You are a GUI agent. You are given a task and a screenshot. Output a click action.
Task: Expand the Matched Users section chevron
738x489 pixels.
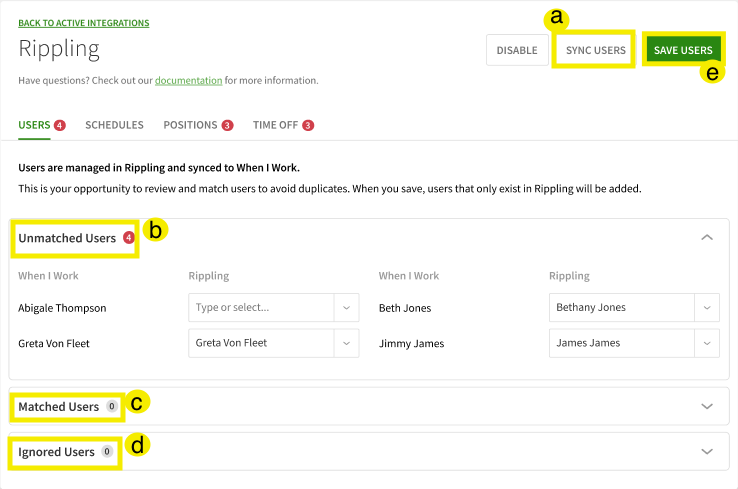coord(707,407)
